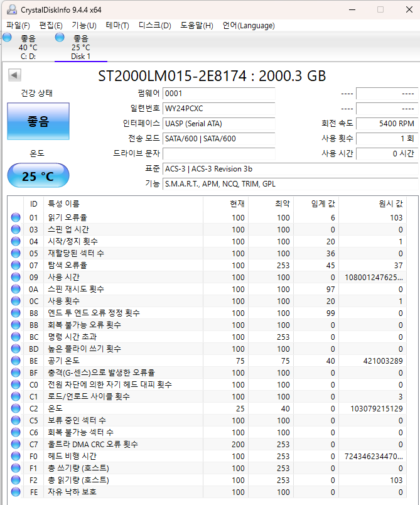Click the CrystalDiskInfo app icon in title bar
The image size is (420, 505).
11,9
